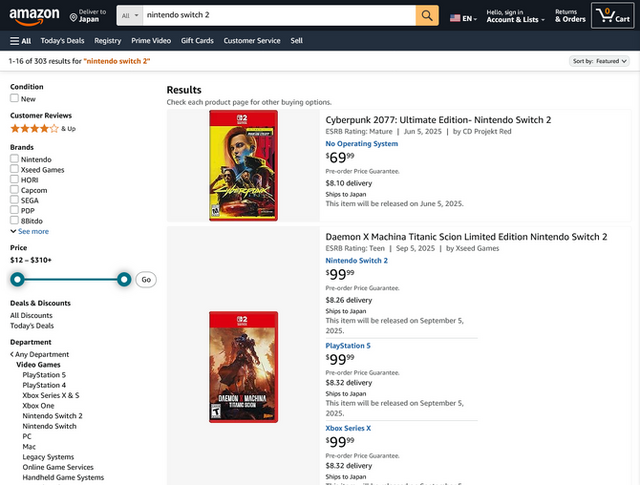
Task: Click the orange search magnifier button
Action: click(x=427, y=16)
